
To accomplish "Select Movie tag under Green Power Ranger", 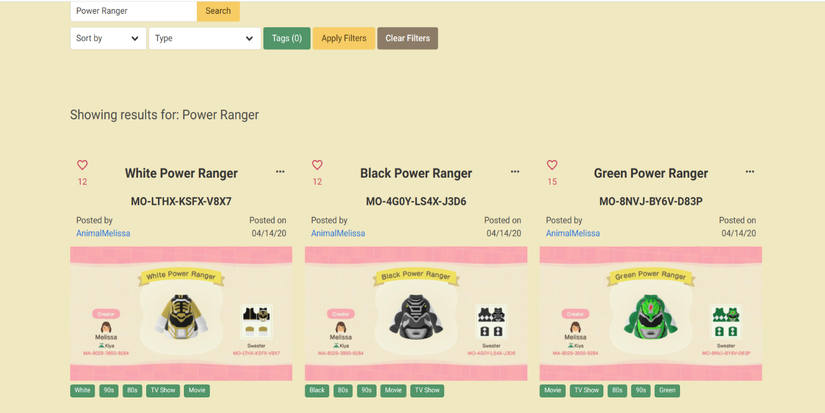I will (552, 390).
